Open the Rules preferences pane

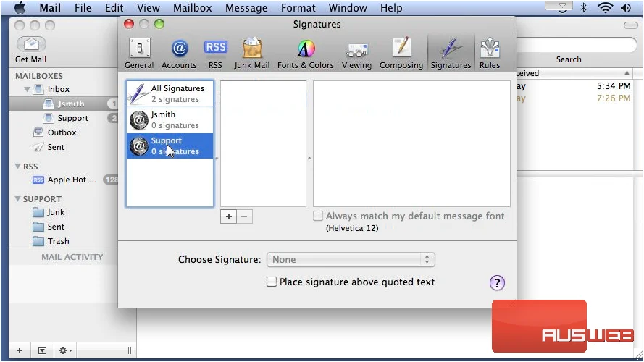click(490, 54)
